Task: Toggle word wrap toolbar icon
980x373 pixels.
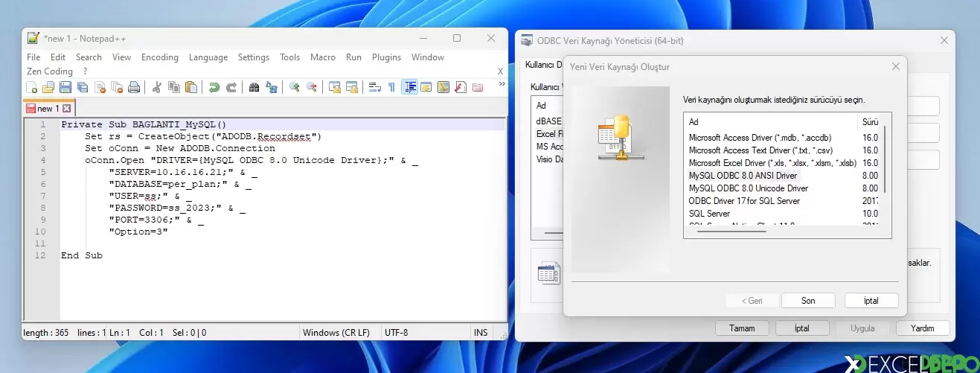Action: (x=375, y=87)
